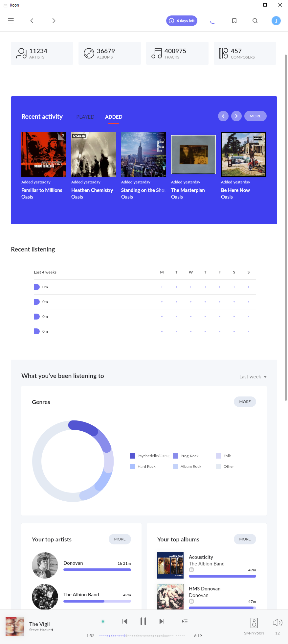288x644 pixels.
Task: Click the Prog-Rock legend swatch
Action: (x=175, y=456)
